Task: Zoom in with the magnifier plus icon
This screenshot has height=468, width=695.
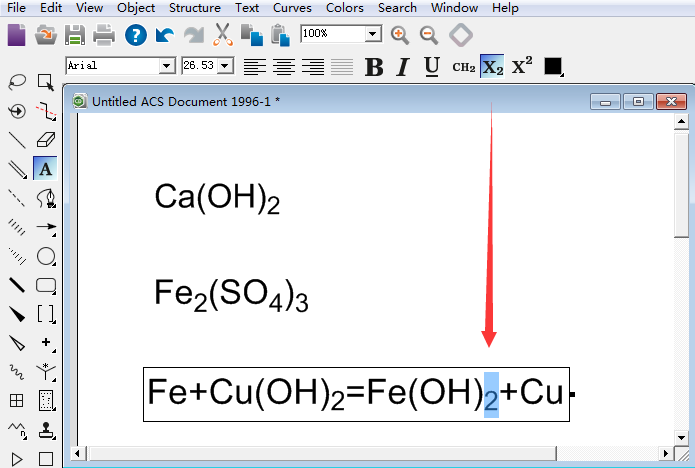Action: 400,35
